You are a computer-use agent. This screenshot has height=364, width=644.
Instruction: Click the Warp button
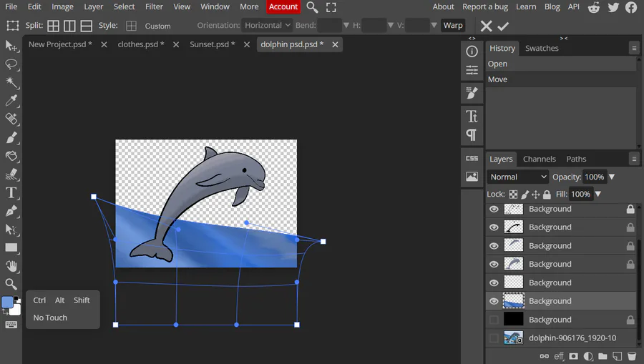pyautogui.click(x=453, y=25)
